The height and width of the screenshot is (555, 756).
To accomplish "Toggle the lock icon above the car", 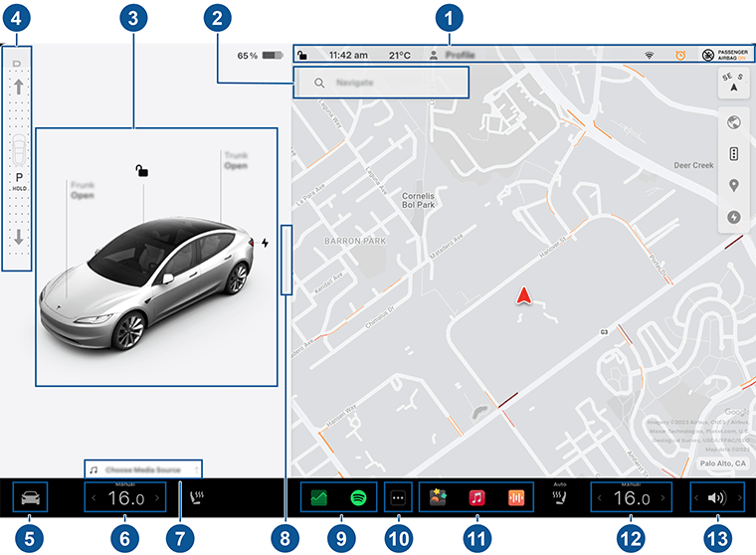I will (143, 171).
